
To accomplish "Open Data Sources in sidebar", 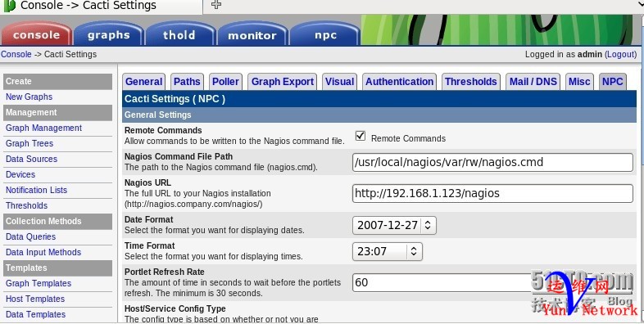I will [x=32, y=159].
